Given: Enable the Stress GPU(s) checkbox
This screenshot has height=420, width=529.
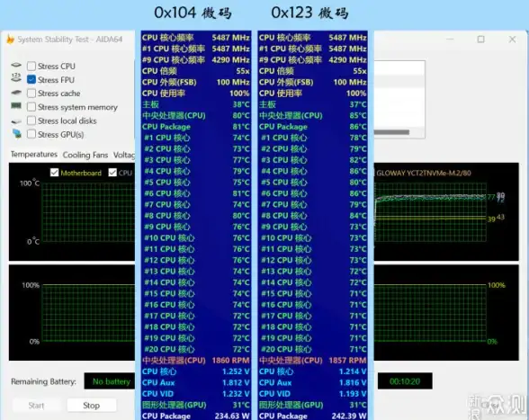Looking at the screenshot, I should tap(31, 134).
